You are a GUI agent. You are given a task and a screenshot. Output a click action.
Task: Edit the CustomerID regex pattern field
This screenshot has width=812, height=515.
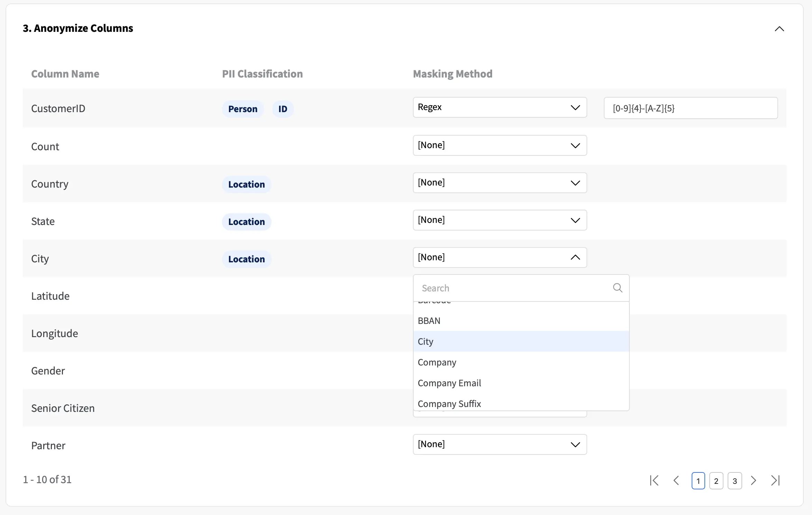point(691,108)
